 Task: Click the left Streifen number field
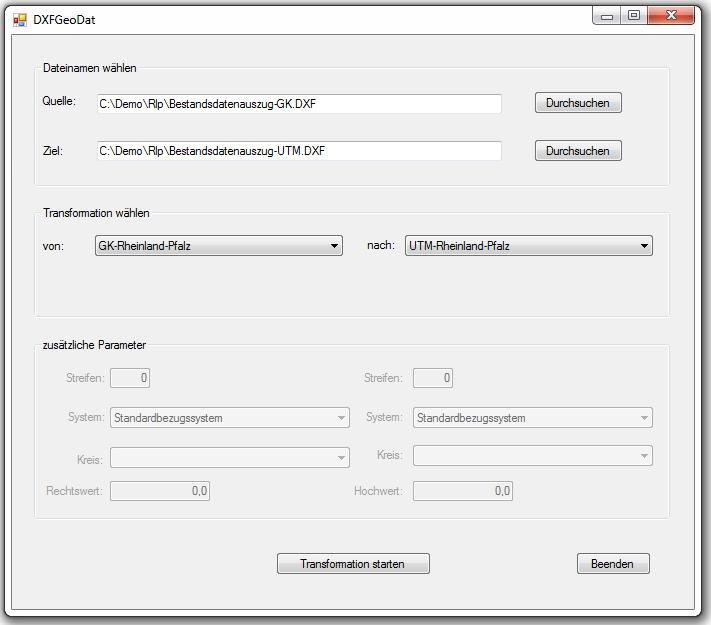(x=130, y=378)
